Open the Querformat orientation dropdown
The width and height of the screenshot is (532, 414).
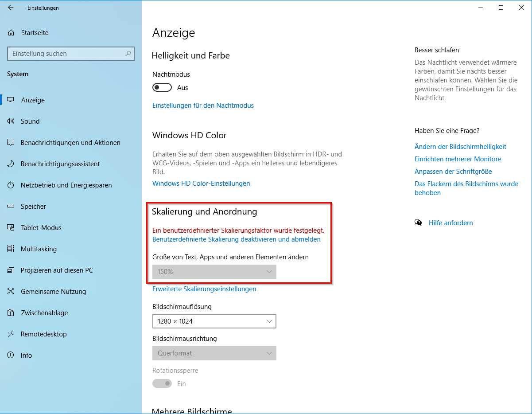pos(214,353)
